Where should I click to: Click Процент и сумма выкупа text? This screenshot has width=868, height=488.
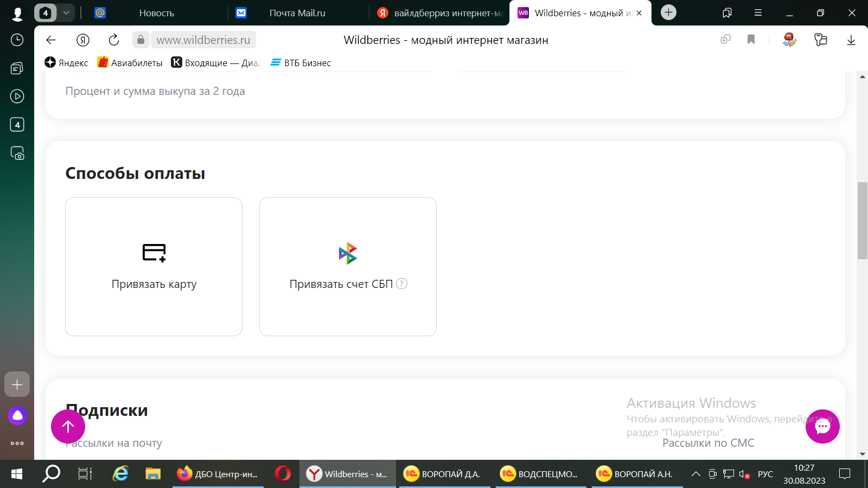pos(155,91)
